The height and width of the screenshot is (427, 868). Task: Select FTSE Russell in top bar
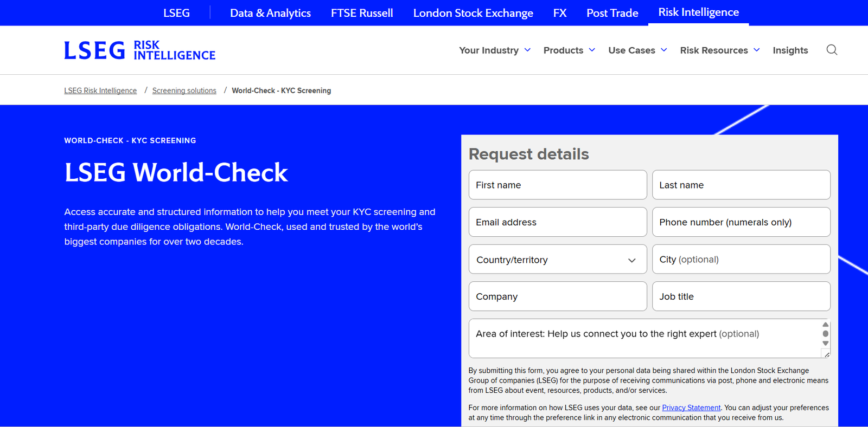tap(362, 13)
